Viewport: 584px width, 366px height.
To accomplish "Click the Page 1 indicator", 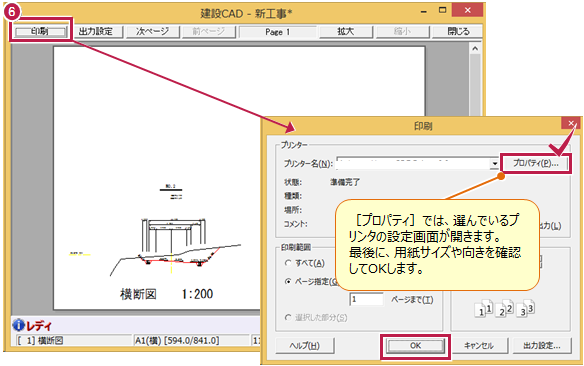I will pyautogui.click(x=277, y=32).
